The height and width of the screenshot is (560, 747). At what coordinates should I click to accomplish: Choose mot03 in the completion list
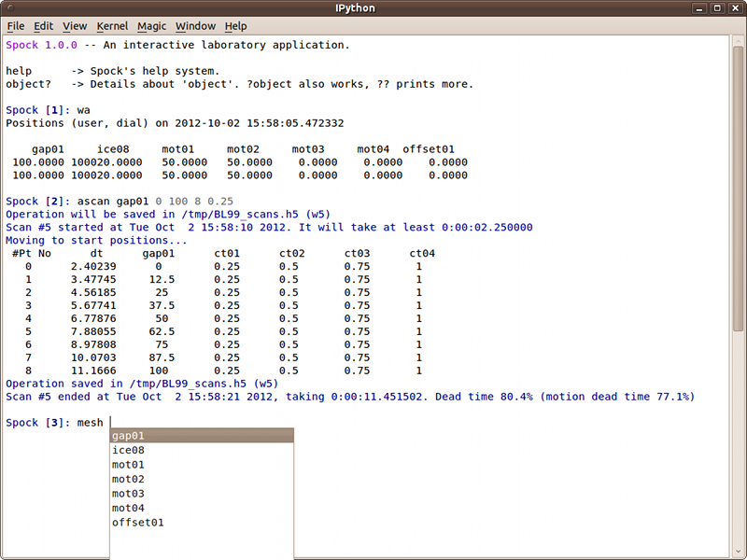pyautogui.click(x=202, y=494)
